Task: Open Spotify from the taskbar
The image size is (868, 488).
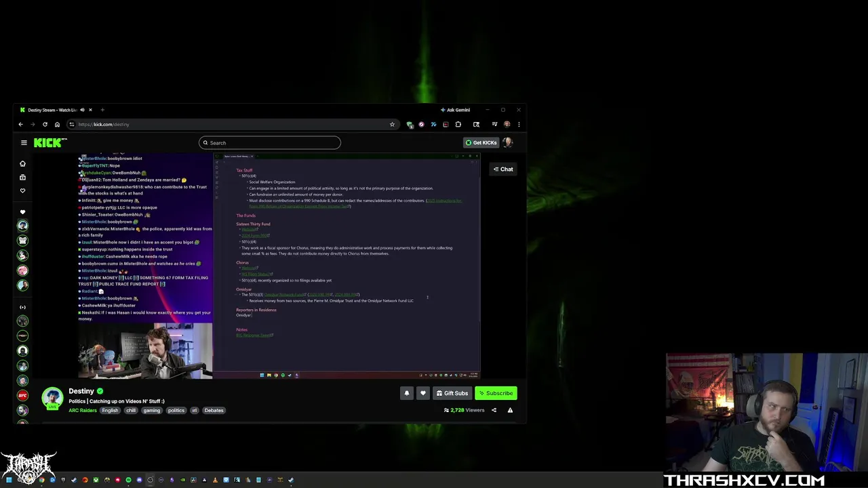Action: click(x=128, y=480)
